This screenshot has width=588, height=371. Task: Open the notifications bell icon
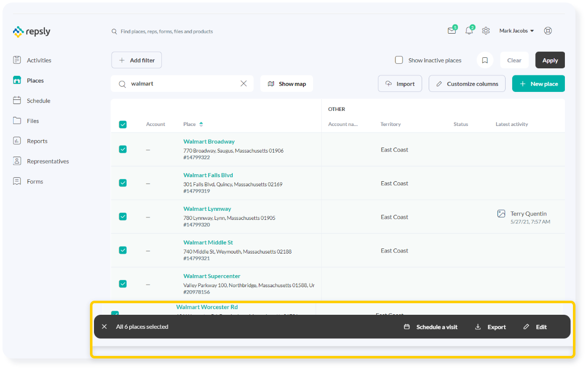coord(469,31)
